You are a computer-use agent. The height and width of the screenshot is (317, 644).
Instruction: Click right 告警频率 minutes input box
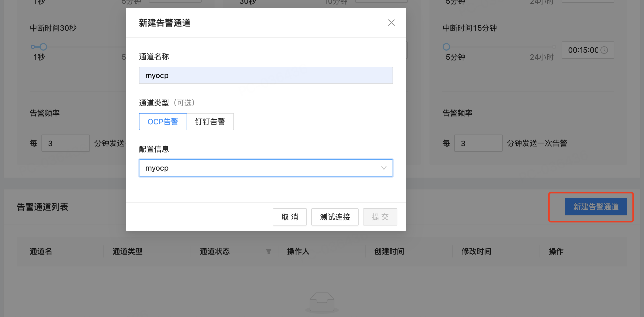[478, 143]
